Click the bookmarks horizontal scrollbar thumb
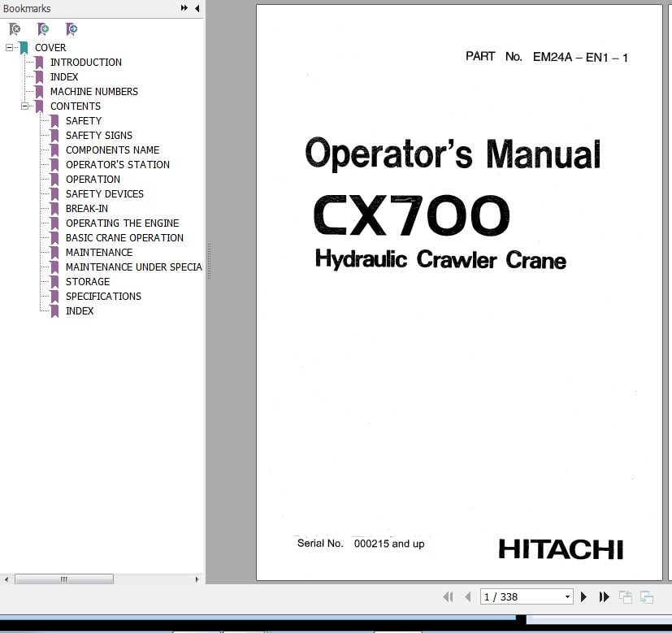Screen dimensions: 672x633 pyautogui.click(x=63, y=579)
